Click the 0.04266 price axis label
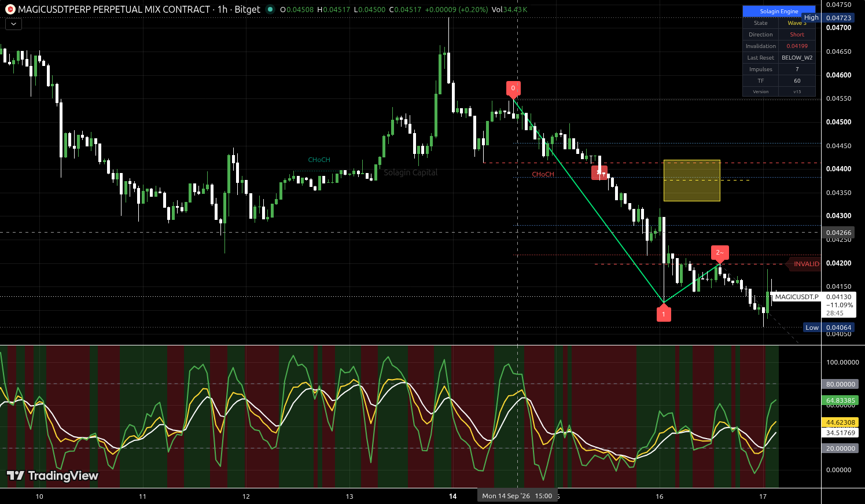Screen dimensions: 865x504 [x=838, y=233]
